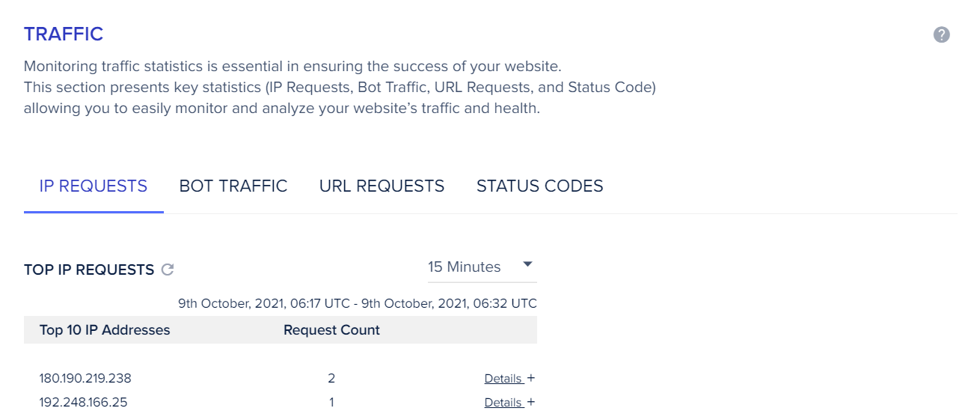Click the Request Count column header
This screenshot has width=980, height=414.
(331, 330)
